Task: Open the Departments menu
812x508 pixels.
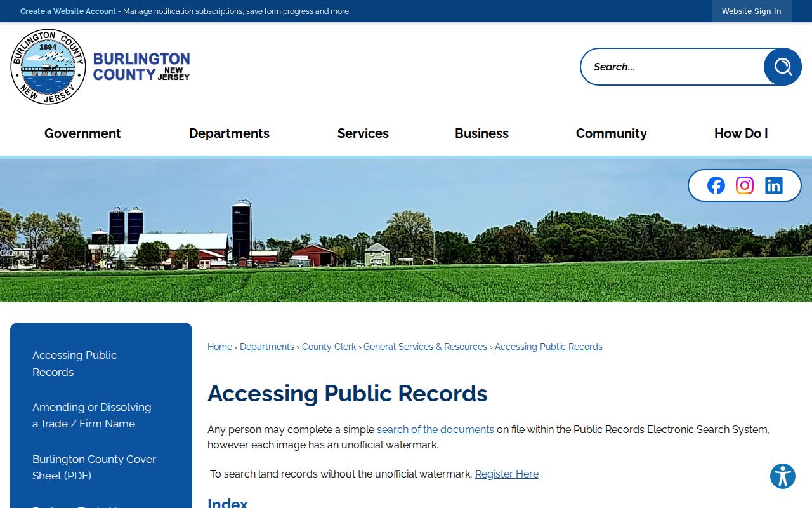Action: [x=229, y=133]
